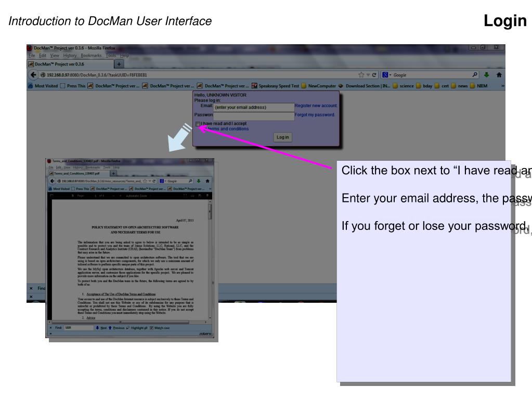Open History menu in DocMan Firefox window

(70, 55)
